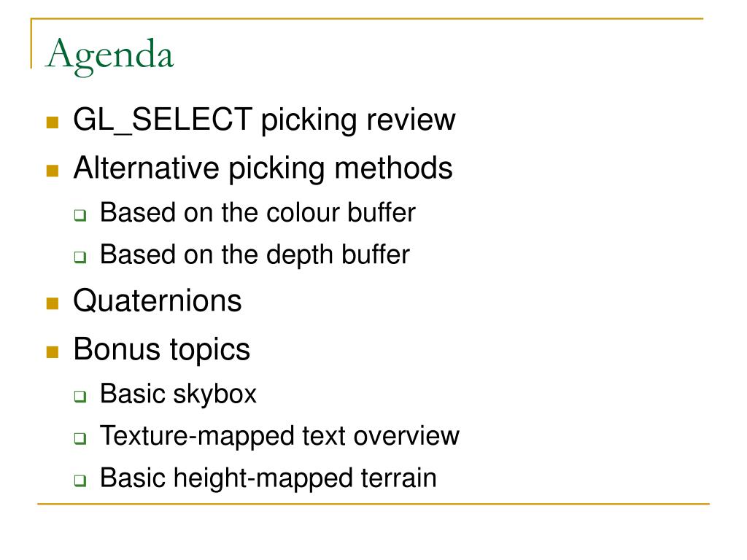This screenshot has height=560, width=747.
Task: Select the GL_SELECT picking review text
Action: (x=264, y=120)
